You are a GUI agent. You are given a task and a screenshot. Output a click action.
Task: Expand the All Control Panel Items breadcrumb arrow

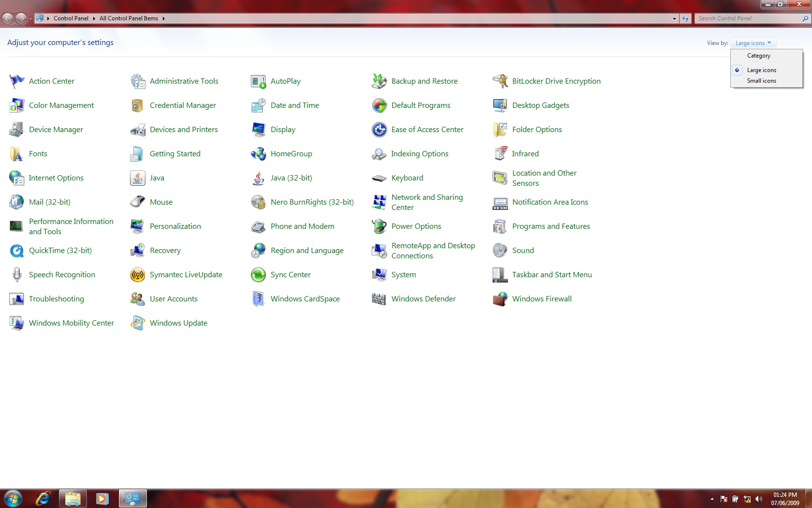164,18
